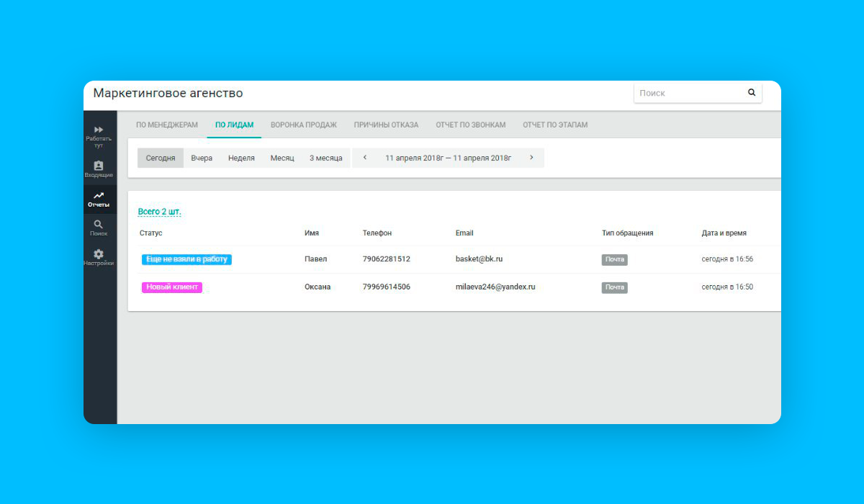864x504 pixels.
Task: Click inside the Поиск input field
Action: tap(684, 92)
